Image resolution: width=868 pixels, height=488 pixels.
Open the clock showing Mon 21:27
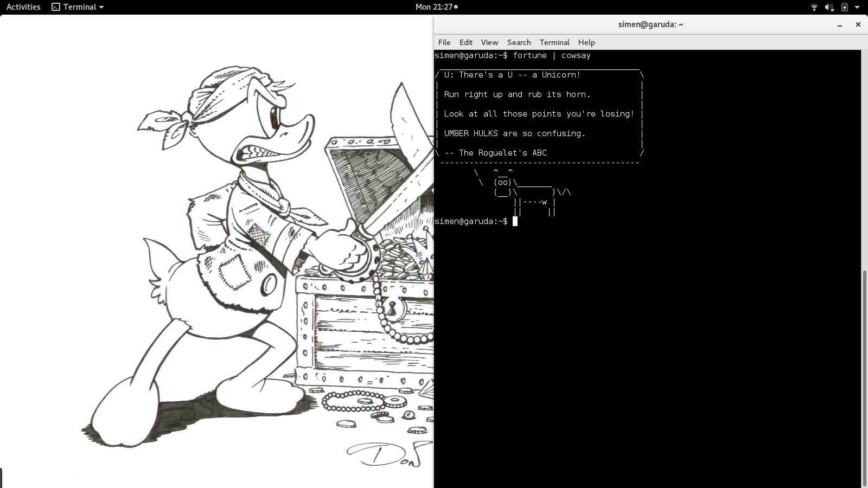436,7
